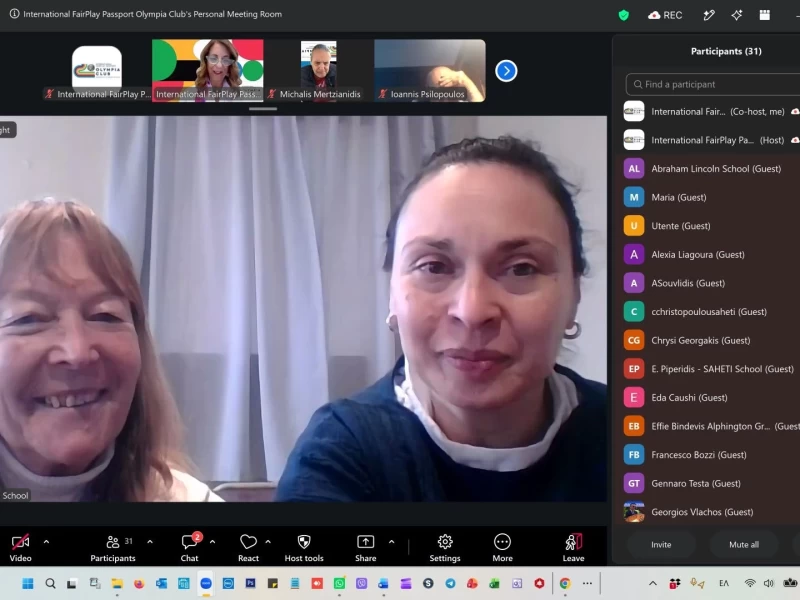Select Michalis Mertzianidis video thumbnail
The image size is (800, 600).
click(319, 70)
